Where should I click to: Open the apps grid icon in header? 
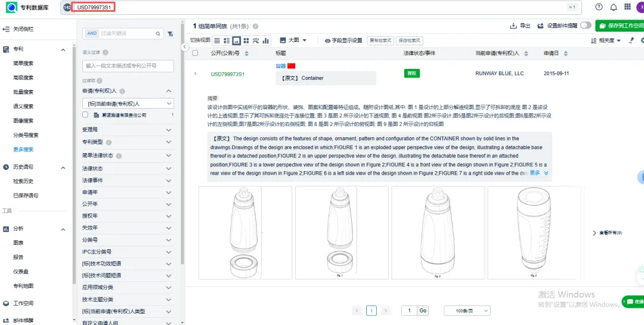coord(627,7)
